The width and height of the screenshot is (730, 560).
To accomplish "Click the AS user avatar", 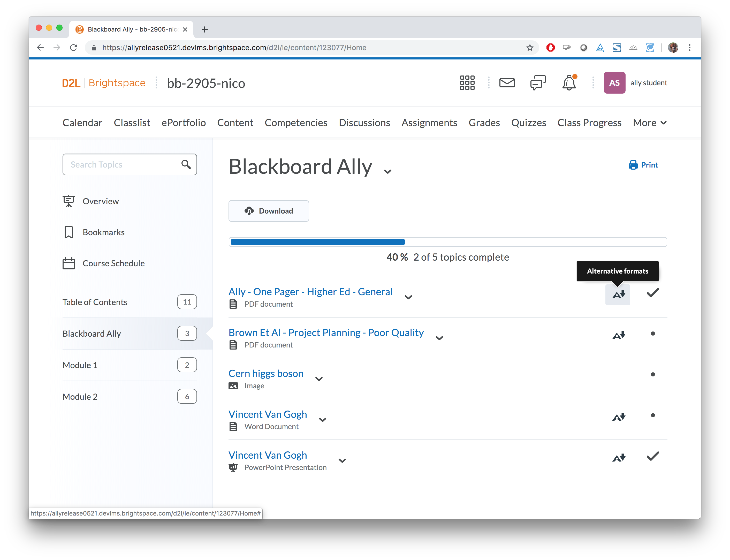I will tap(614, 83).
